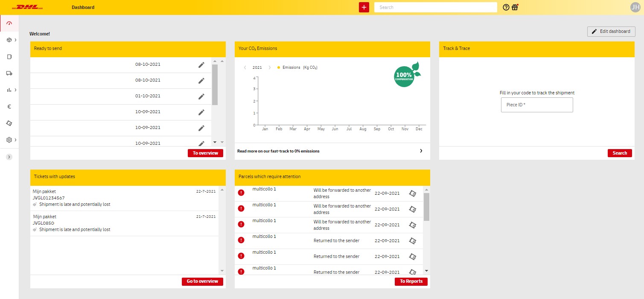The width and height of the screenshot is (644, 299).
Task: Expand the Settings submenu chevron
Action: pyautogui.click(x=15, y=140)
